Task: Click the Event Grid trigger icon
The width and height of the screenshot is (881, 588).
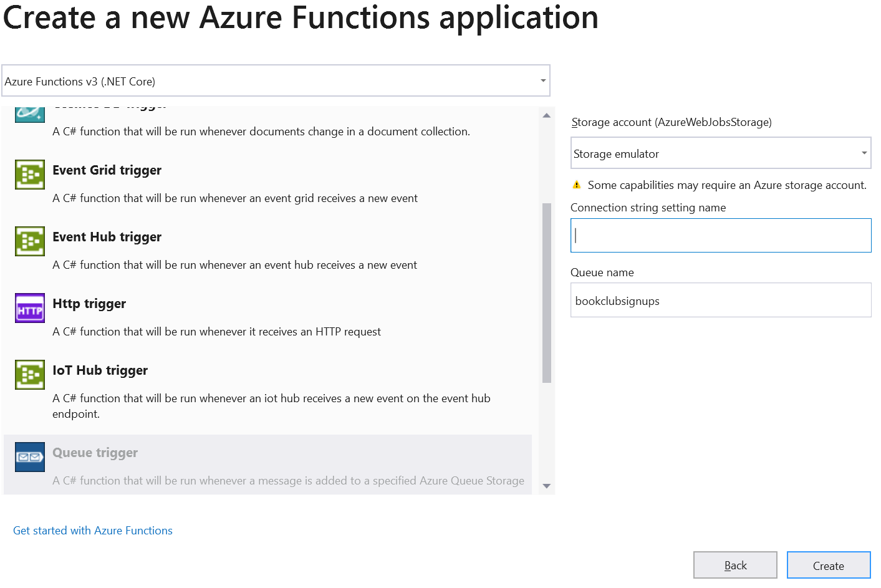Action: pos(29,175)
